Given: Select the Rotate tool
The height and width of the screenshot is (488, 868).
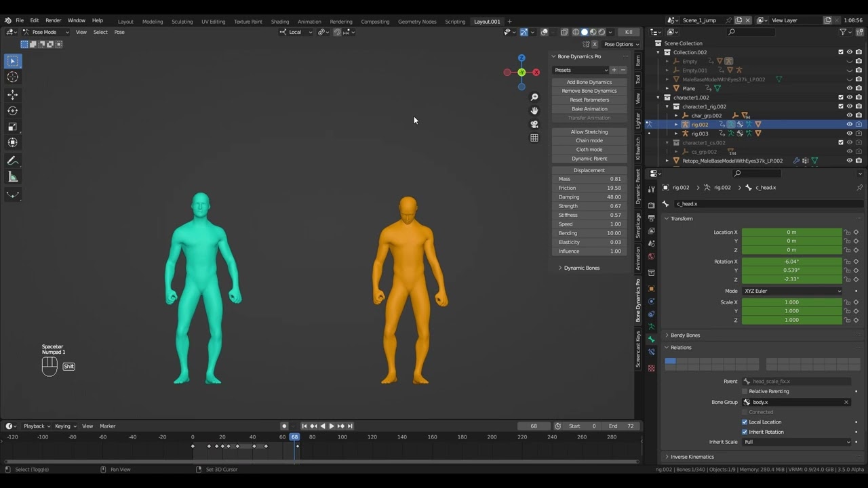Looking at the screenshot, I should click(x=13, y=110).
